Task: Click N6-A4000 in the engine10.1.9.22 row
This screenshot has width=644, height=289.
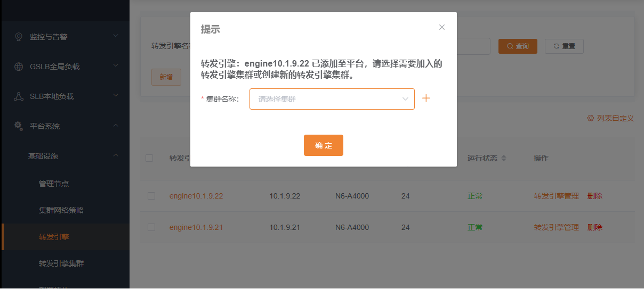Action: (x=352, y=196)
